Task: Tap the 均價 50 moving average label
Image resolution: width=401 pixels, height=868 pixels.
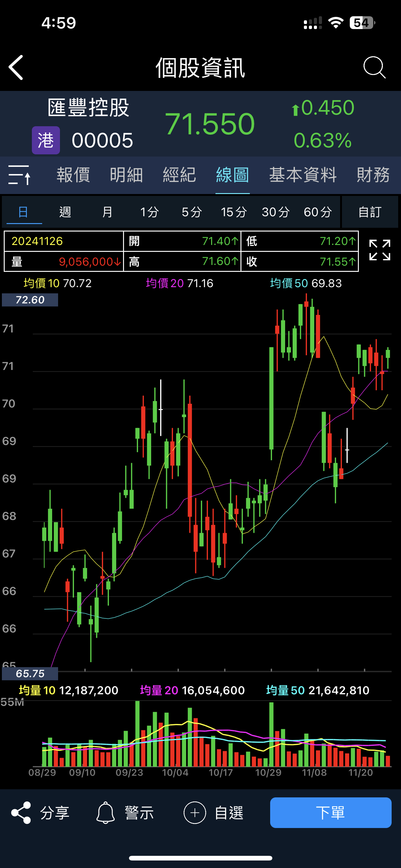Action: [x=289, y=283]
